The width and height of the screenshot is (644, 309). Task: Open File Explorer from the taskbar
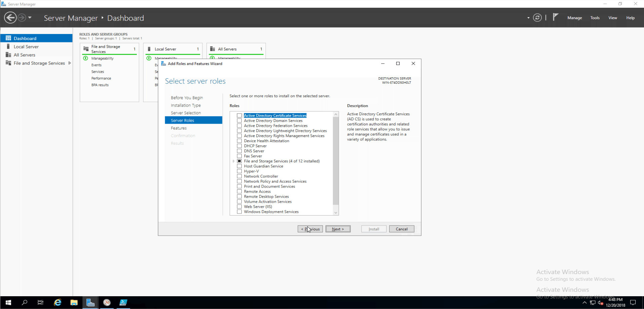click(74, 303)
